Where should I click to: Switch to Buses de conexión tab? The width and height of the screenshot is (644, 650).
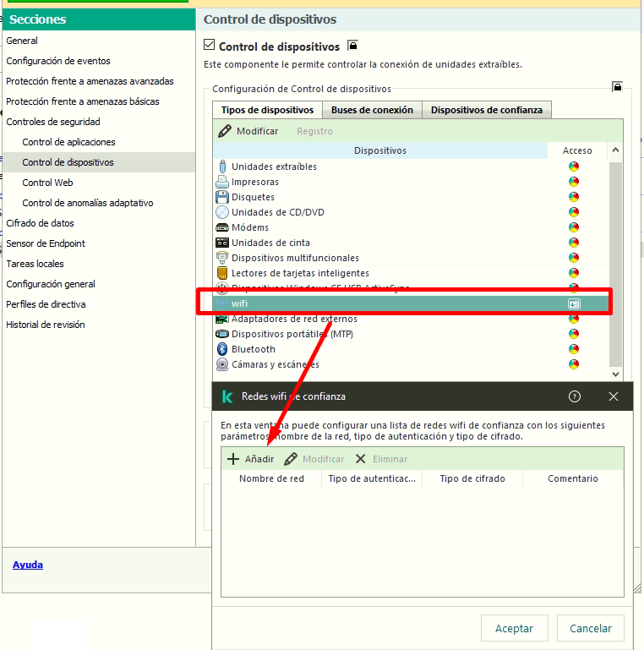click(372, 110)
